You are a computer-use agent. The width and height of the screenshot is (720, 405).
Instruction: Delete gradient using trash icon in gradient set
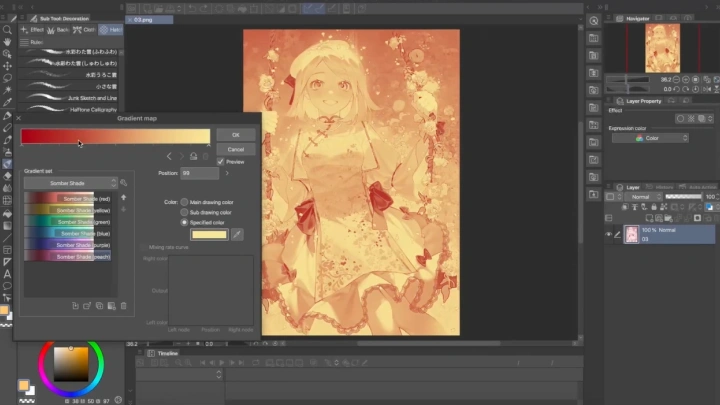click(x=124, y=305)
